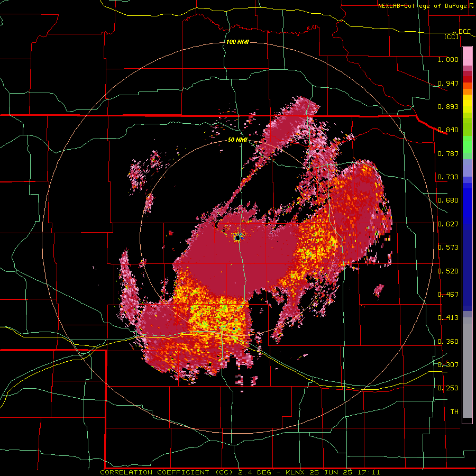Click the [CC] legend heading
Image resolution: width=476 pixels, height=476 pixels.
pyautogui.click(x=452, y=36)
